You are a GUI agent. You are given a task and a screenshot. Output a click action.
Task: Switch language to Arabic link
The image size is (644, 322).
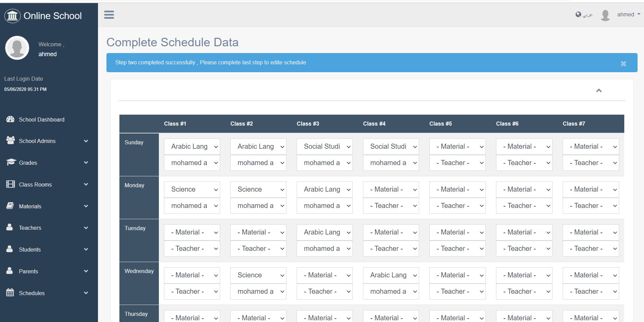point(588,15)
